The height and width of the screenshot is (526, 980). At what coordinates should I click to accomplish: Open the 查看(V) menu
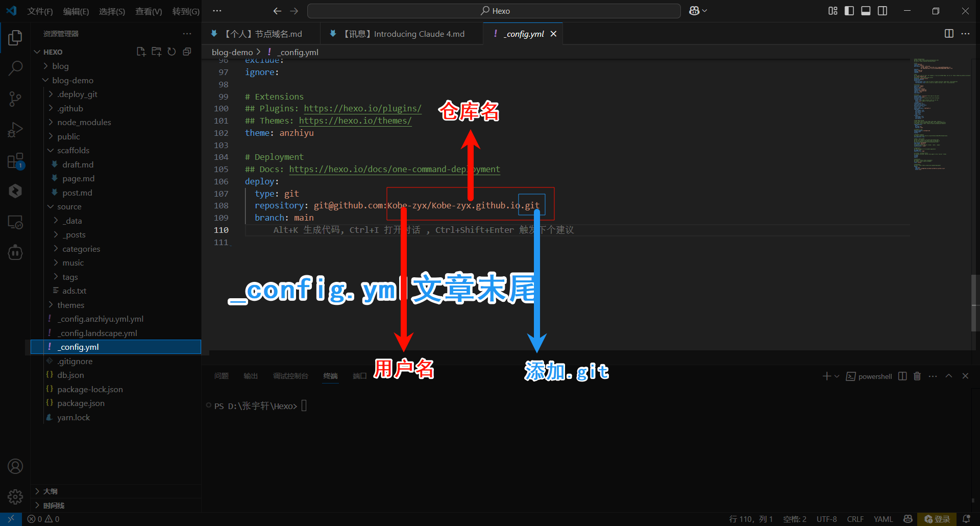[149, 11]
